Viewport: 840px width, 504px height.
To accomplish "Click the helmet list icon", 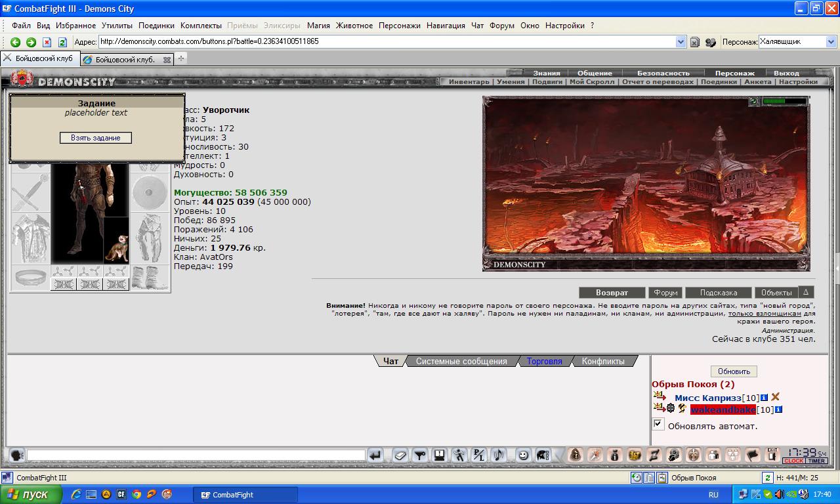I will [x=543, y=455].
